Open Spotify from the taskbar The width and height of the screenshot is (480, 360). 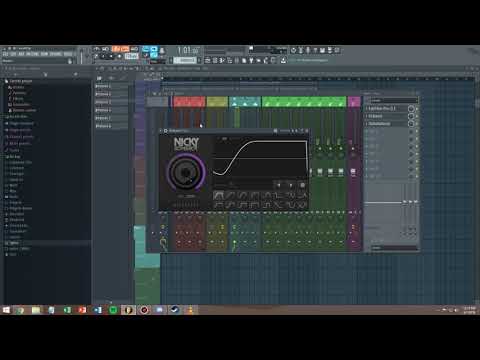pyautogui.click(x=113, y=310)
